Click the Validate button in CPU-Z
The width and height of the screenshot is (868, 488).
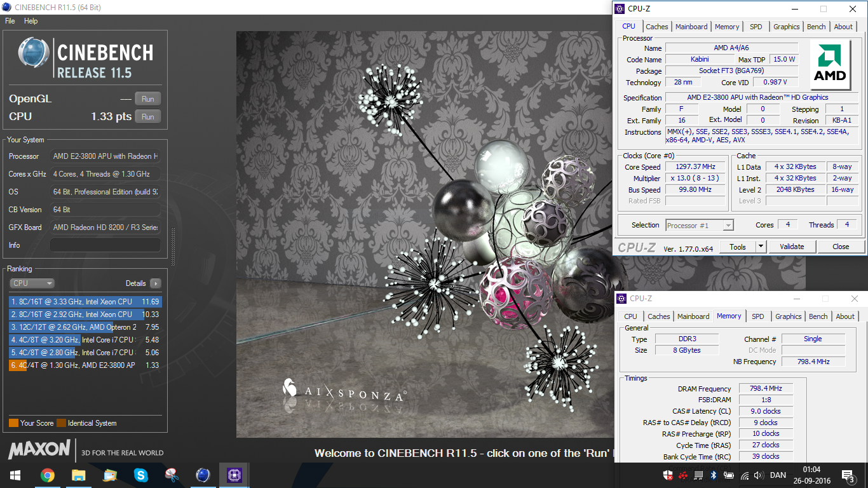pyautogui.click(x=792, y=247)
